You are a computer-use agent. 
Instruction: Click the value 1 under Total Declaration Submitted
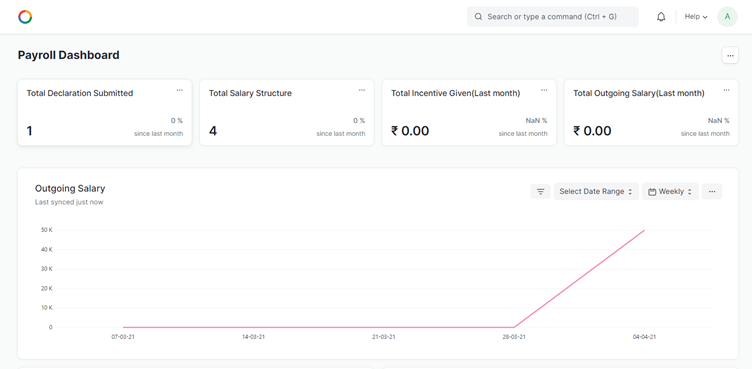(x=29, y=131)
